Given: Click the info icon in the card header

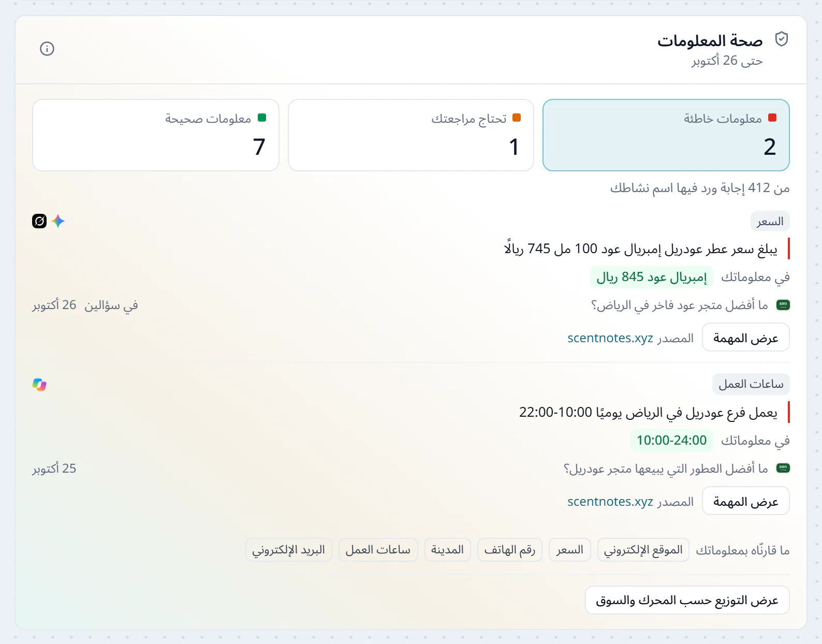Looking at the screenshot, I should (x=47, y=49).
